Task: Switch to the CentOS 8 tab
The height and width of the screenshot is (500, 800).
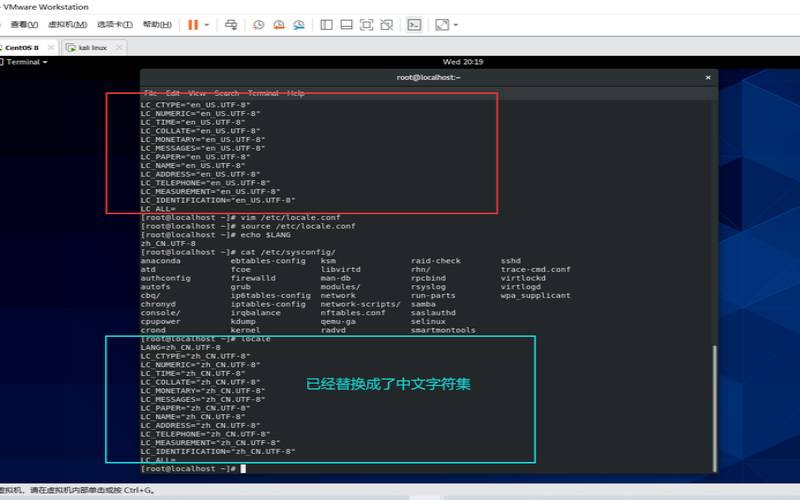Action: pos(20,47)
